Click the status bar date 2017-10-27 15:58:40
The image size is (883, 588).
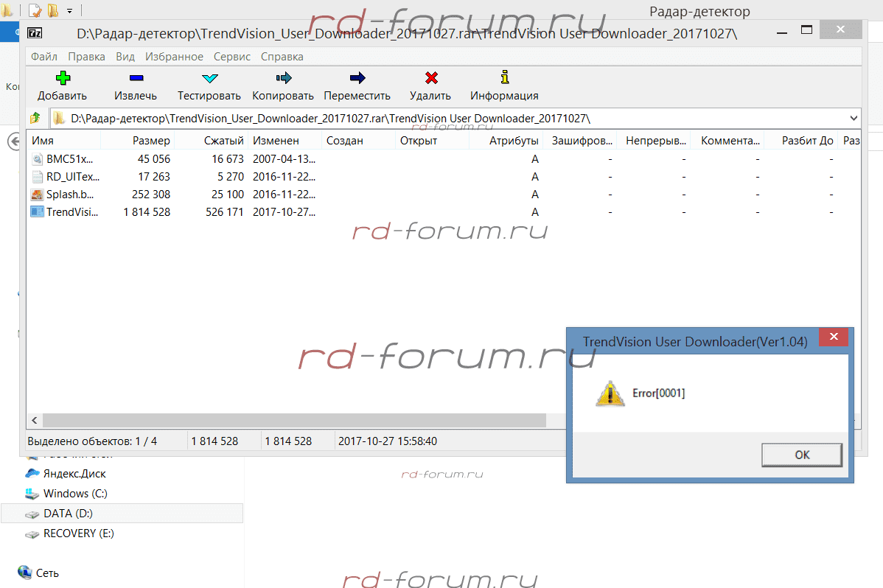pos(388,441)
